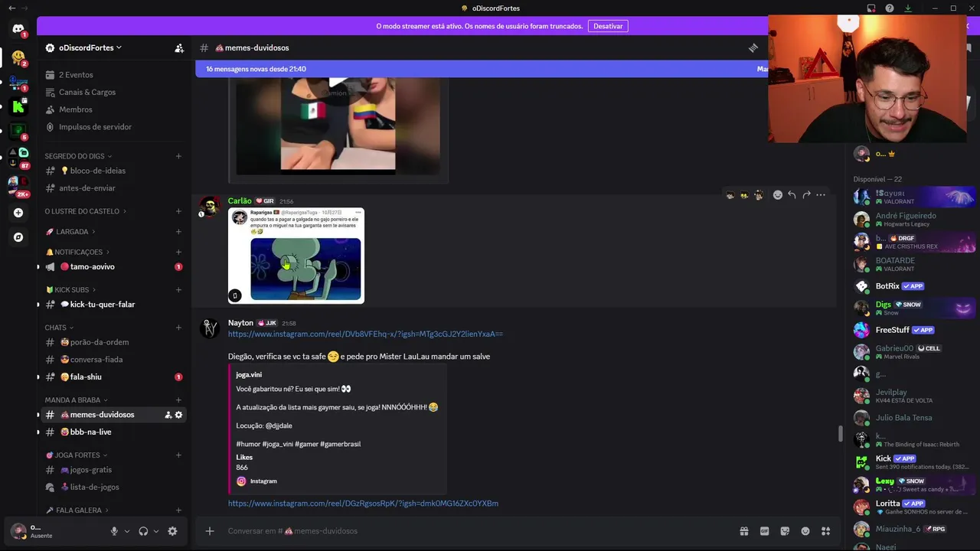Open the first Instagram reel link from Nayton
The width and height of the screenshot is (980, 551).
coord(365,334)
